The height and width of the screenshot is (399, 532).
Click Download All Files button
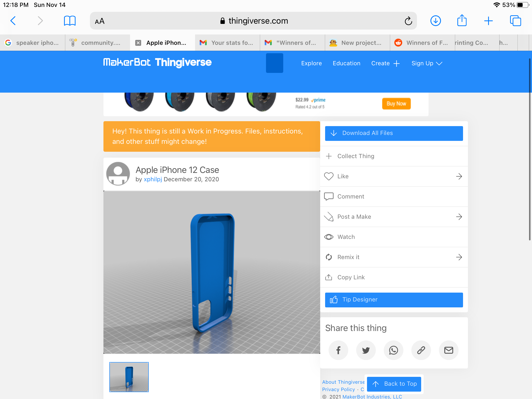pos(394,133)
